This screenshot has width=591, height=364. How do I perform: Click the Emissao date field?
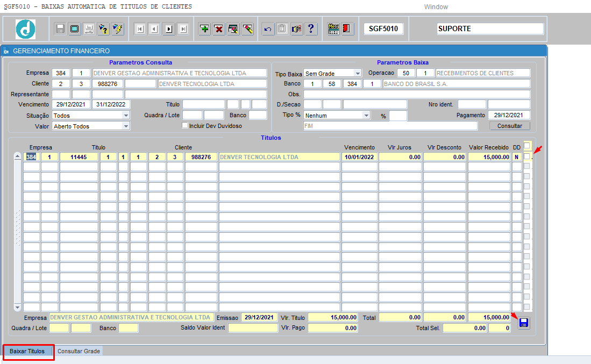tap(259, 317)
